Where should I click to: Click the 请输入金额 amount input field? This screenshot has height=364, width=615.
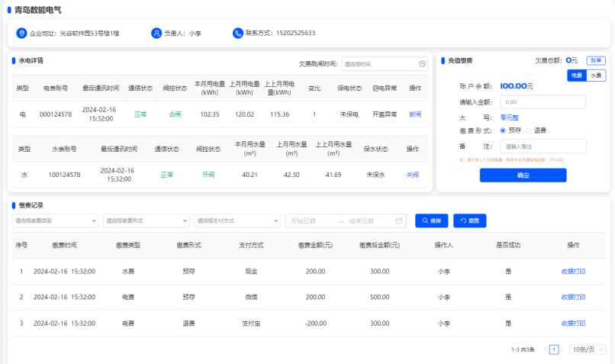tap(543, 101)
